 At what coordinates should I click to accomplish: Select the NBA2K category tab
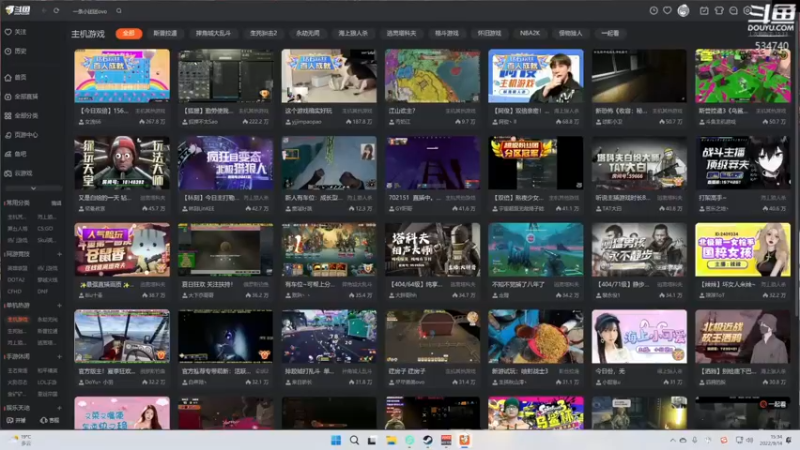point(530,33)
